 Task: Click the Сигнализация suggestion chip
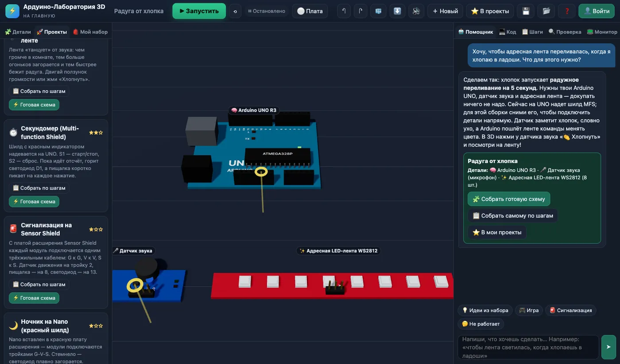tap(571, 310)
